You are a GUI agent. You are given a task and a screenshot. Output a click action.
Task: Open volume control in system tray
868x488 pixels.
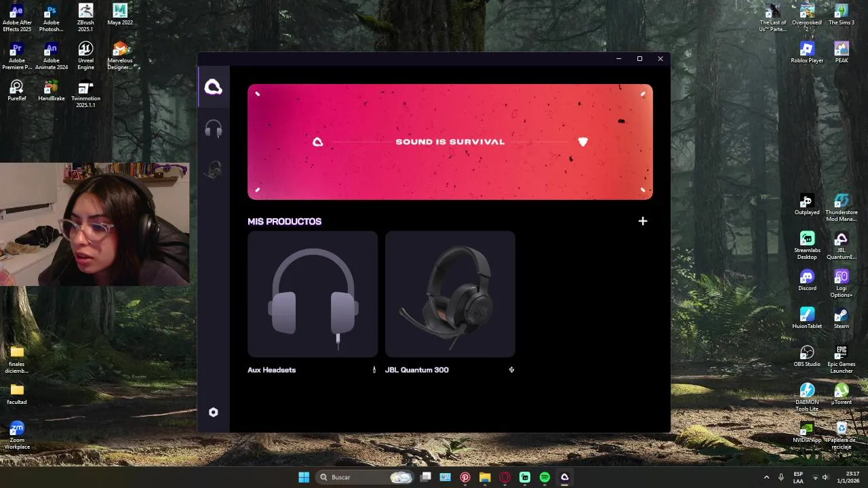coord(825,477)
